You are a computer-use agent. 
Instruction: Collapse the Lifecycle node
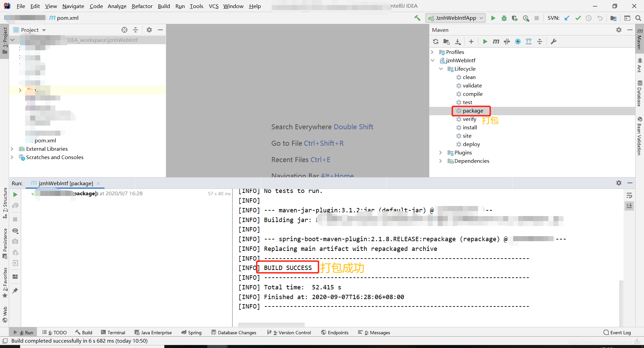pos(441,69)
